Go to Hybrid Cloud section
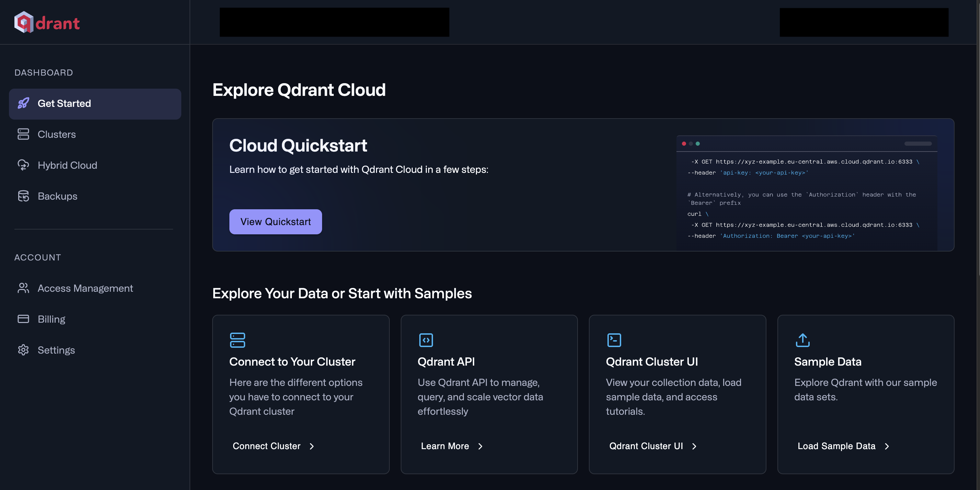This screenshot has width=980, height=490. click(x=95, y=165)
